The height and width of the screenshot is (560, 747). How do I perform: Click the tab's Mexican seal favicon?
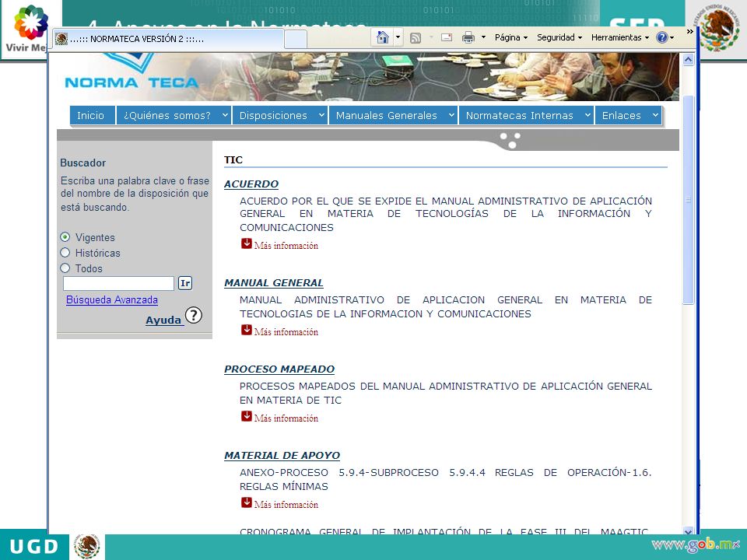click(x=61, y=39)
